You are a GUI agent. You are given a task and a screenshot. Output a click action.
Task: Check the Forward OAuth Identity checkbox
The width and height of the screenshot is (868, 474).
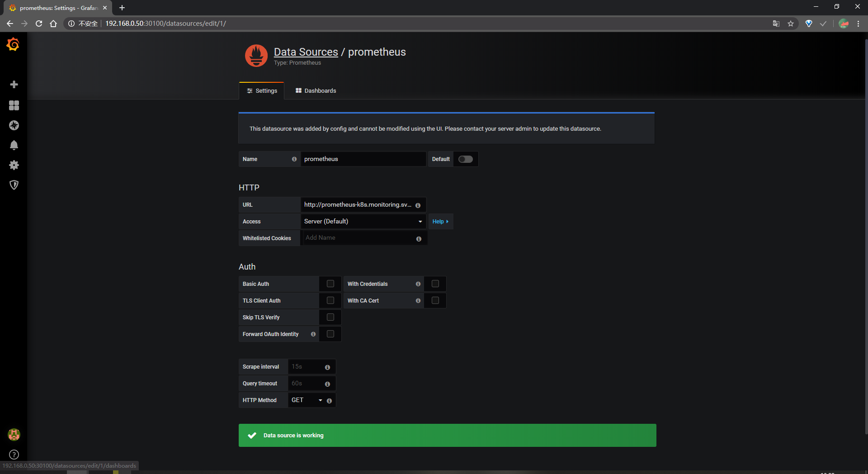tap(330, 334)
